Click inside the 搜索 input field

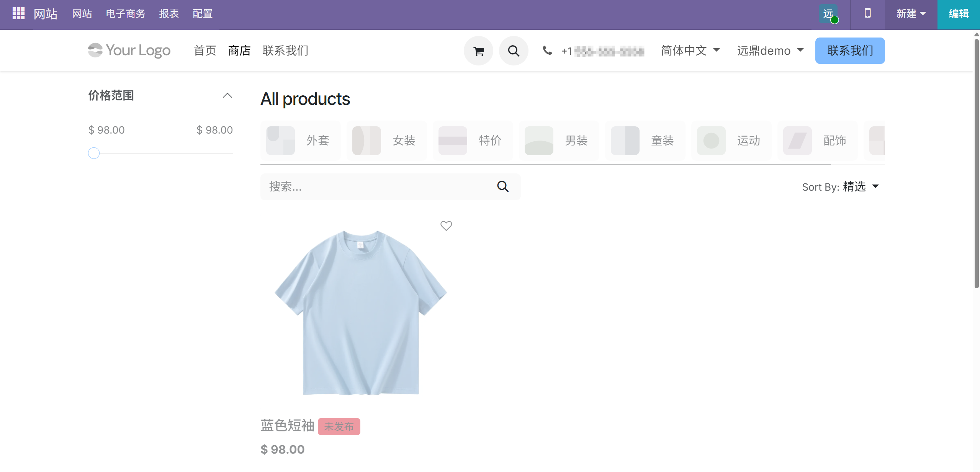pos(364,187)
